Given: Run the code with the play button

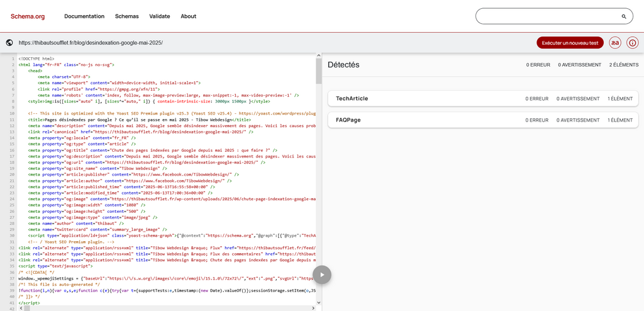Looking at the screenshot, I should click(x=322, y=274).
